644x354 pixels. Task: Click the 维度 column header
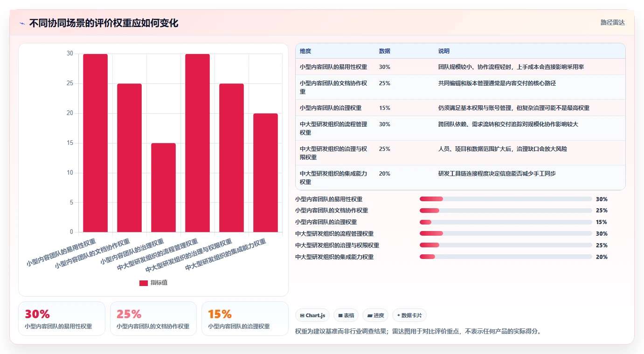pyautogui.click(x=305, y=51)
